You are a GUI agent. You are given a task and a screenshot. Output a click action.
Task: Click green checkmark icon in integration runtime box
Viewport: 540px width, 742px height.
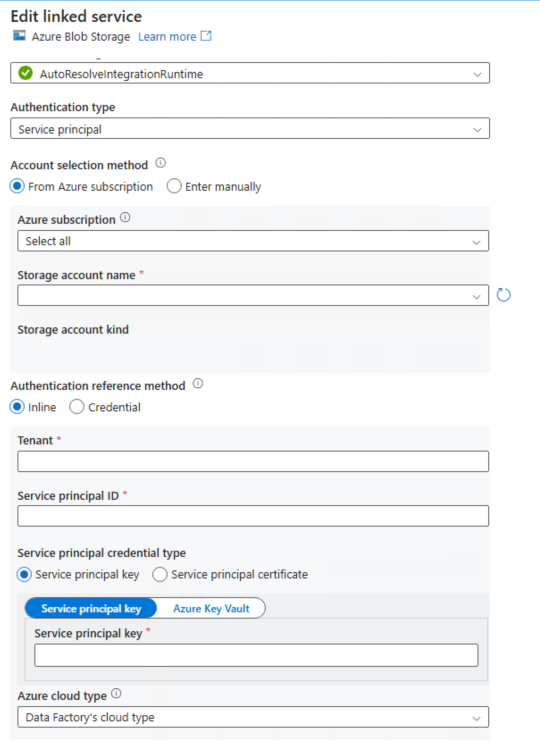tap(26, 73)
